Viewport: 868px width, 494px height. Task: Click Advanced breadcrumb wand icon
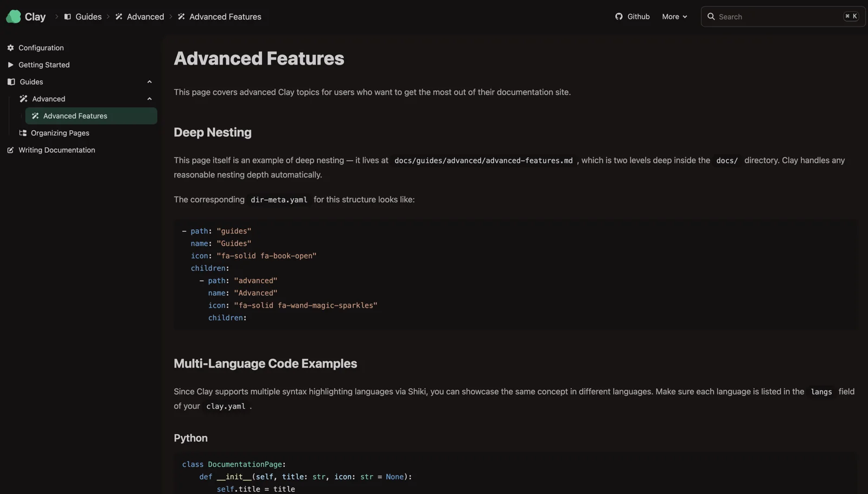119,17
